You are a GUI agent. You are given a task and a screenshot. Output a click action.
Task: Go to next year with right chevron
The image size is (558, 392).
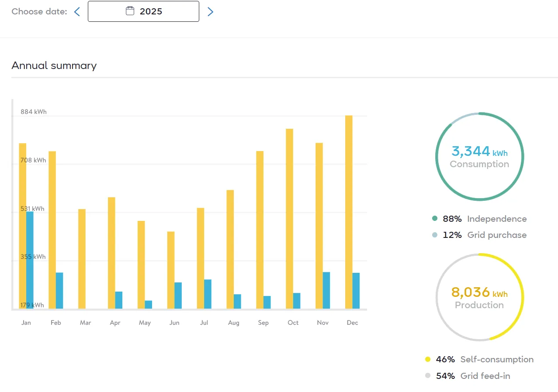[x=210, y=12]
